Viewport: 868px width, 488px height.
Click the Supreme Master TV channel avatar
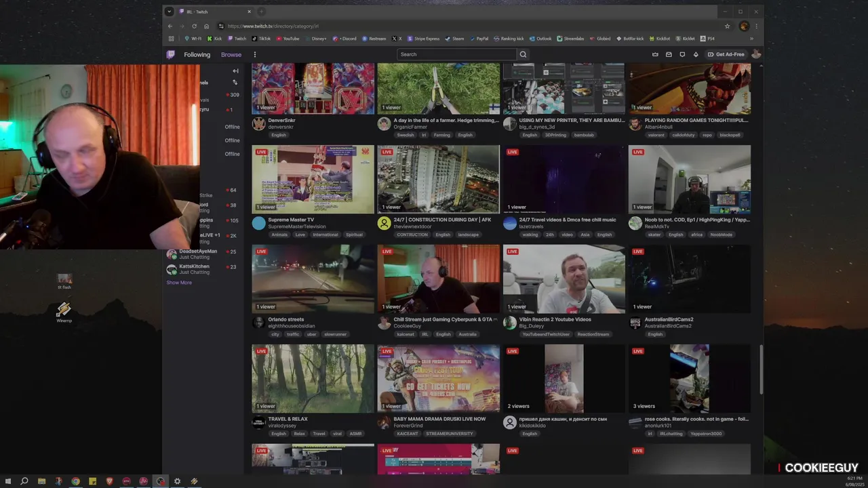258,223
